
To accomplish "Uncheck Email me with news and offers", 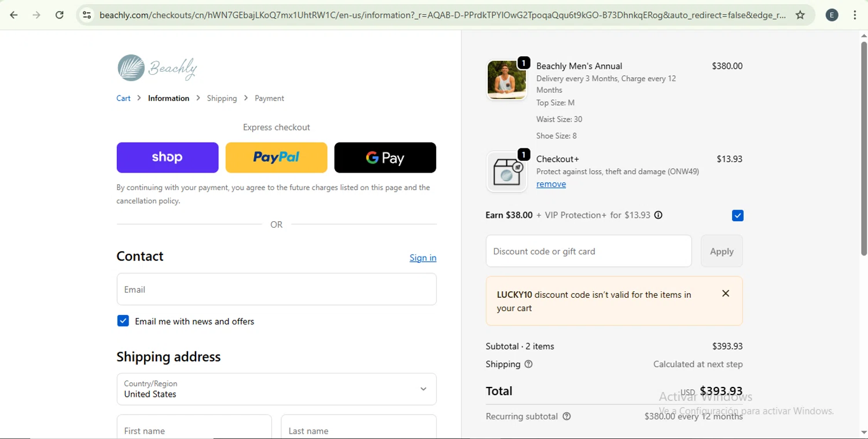I will (x=123, y=321).
